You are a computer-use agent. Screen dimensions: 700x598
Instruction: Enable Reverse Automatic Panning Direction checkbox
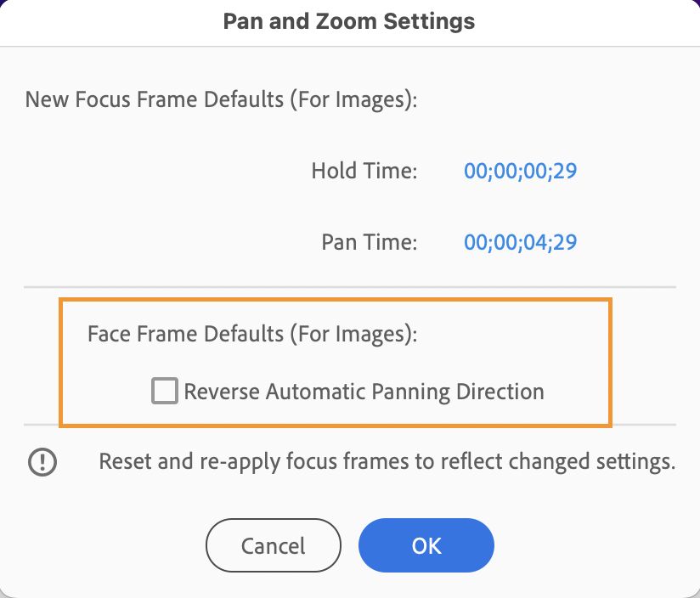click(165, 391)
